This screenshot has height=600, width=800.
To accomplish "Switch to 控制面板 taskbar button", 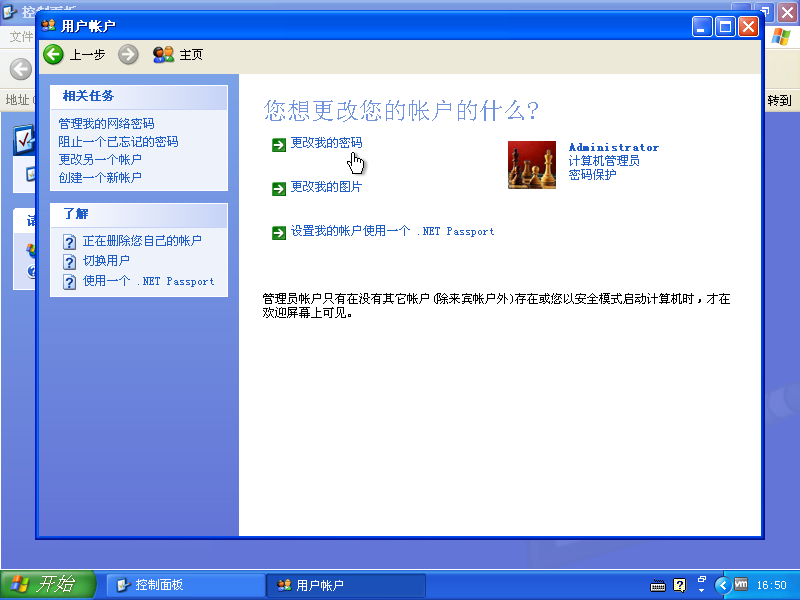I will click(x=185, y=585).
